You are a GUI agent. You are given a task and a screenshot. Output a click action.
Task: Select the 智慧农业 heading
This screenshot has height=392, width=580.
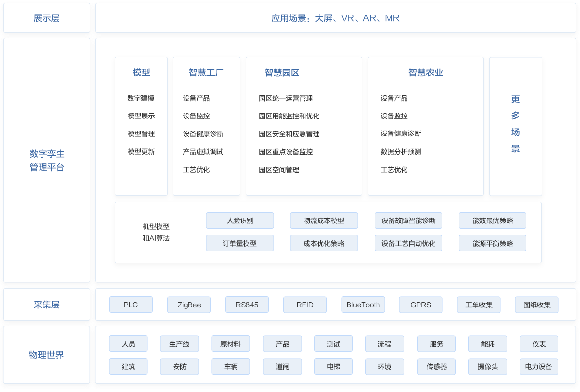pyautogui.click(x=425, y=73)
